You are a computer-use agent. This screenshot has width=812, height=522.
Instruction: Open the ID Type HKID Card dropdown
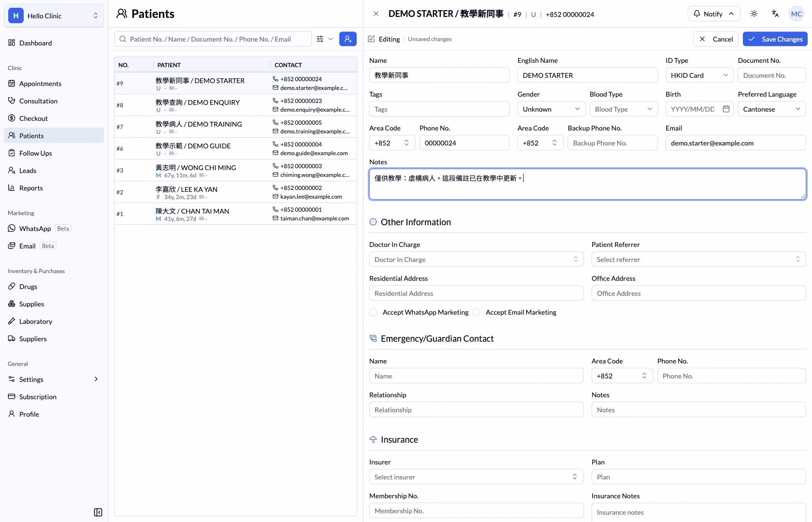point(699,75)
